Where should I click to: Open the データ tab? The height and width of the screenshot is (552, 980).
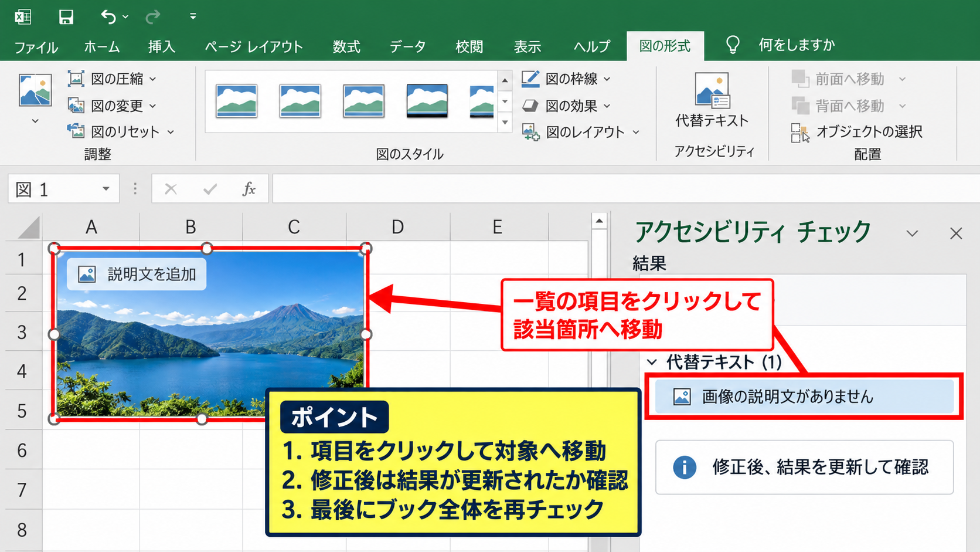[407, 46]
